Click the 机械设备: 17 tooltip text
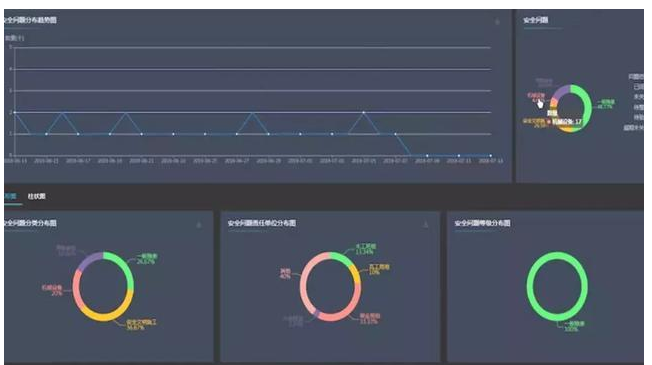652x365 pixels. tap(567, 122)
